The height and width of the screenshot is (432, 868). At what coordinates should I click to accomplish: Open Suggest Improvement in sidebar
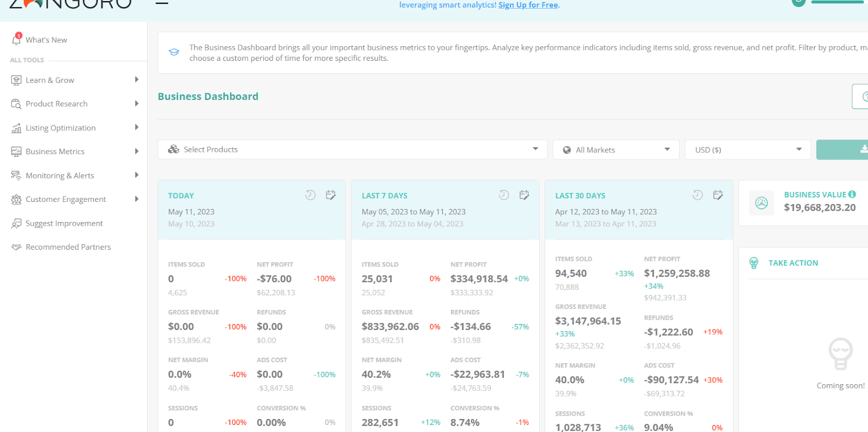pos(64,223)
